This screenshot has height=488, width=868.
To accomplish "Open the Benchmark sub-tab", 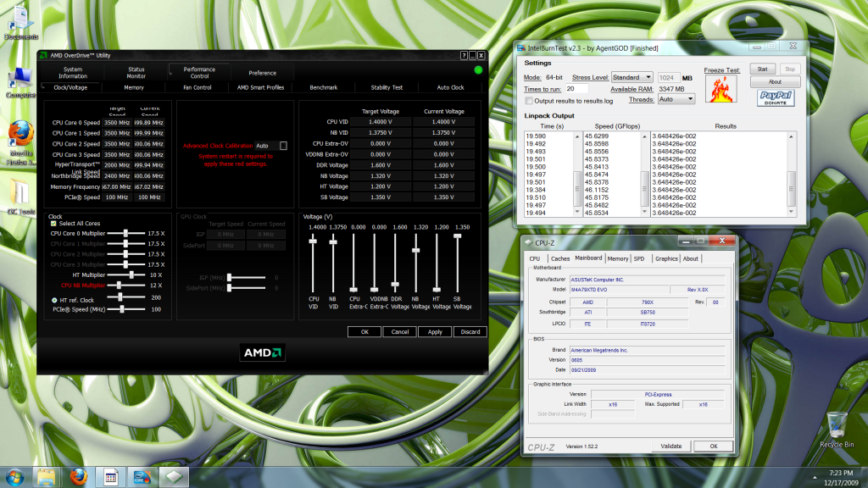I will [323, 87].
